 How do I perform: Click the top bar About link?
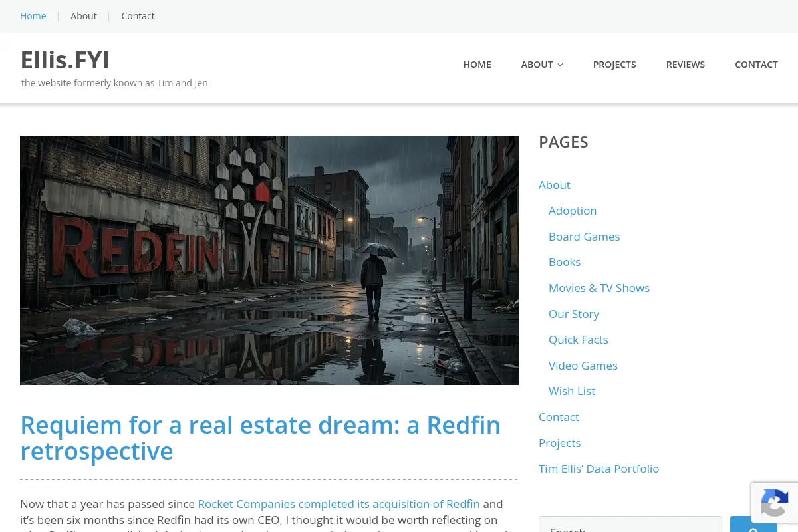pyautogui.click(x=84, y=16)
